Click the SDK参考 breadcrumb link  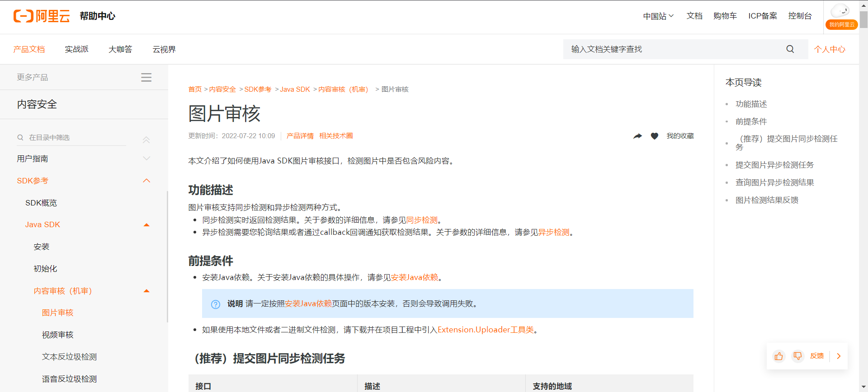[x=258, y=89]
